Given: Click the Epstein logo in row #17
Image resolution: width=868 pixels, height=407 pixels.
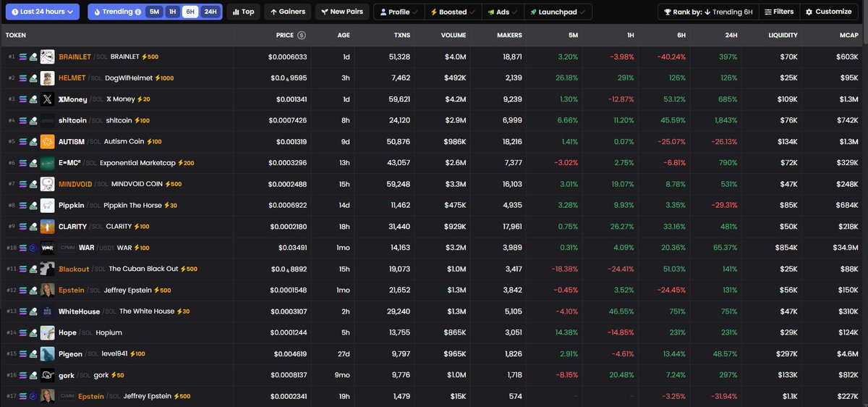Looking at the screenshot, I should 48,396.
